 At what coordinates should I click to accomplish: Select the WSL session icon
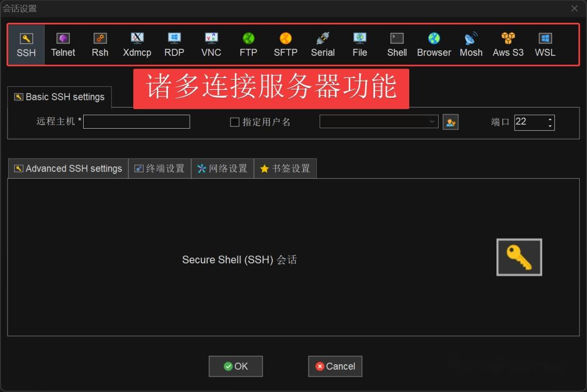point(545,45)
